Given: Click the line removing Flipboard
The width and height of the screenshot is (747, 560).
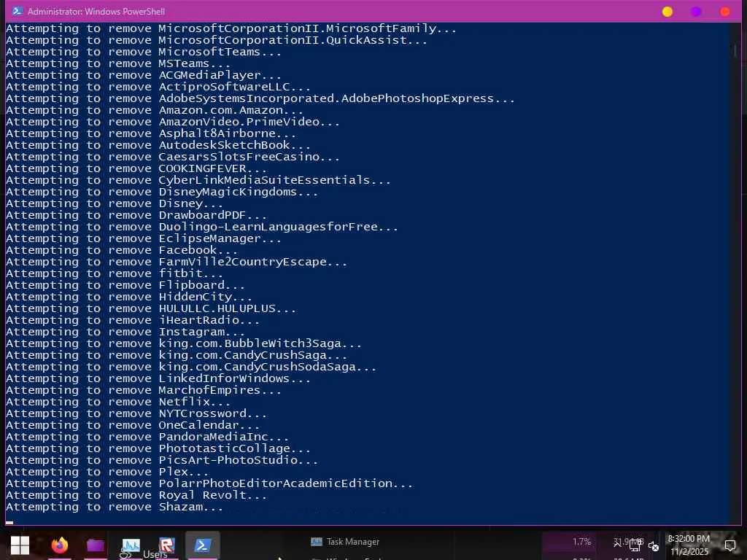Looking at the screenshot, I should pyautogui.click(x=125, y=285).
